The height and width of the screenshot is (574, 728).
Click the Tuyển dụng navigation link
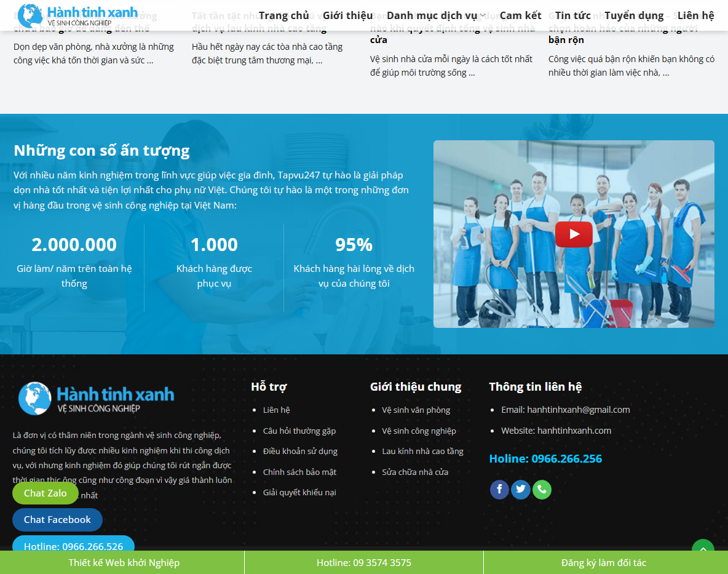(x=634, y=15)
